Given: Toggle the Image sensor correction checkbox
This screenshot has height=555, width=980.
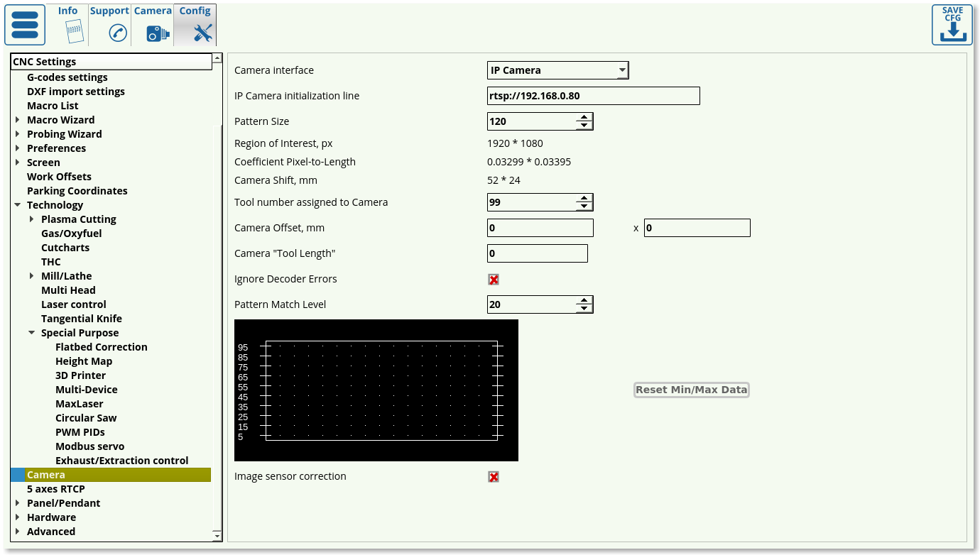Looking at the screenshot, I should pyautogui.click(x=494, y=477).
